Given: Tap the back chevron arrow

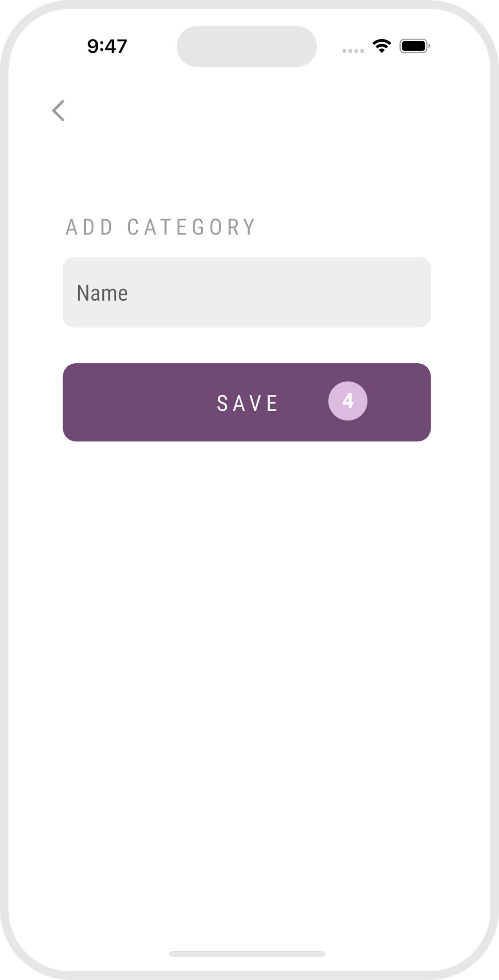Looking at the screenshot, I should [x=59, y=111].
